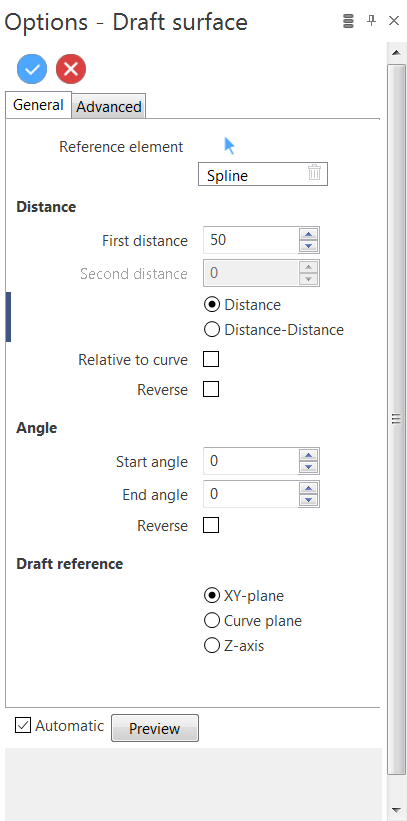The width and height of the screenshot is (407, 821).
Task: Toggle the Automatic checkbox
Action: click(x=23, y=725)
